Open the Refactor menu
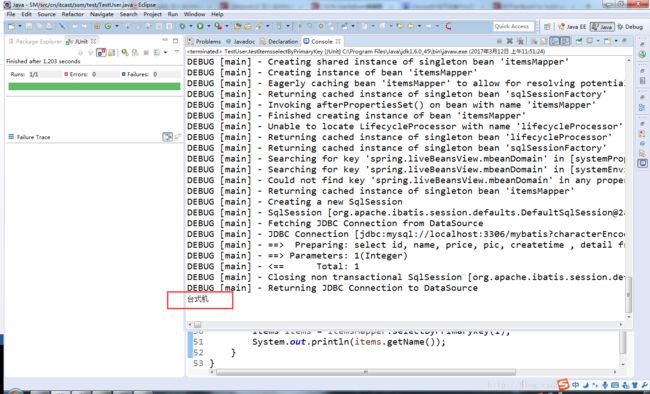This screenshot has height=394, width=650. tap(73, 14)
